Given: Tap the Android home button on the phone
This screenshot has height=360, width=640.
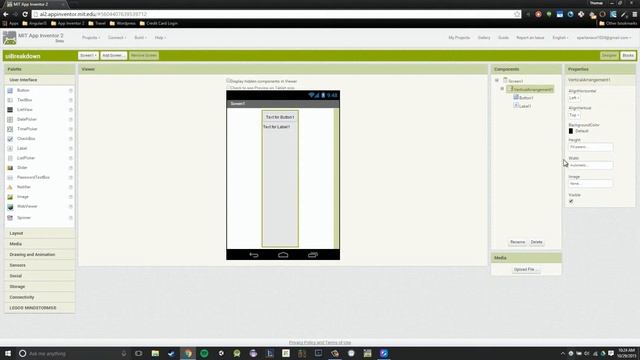Looking at the screenshot, I should pyautogui.click(x=283, y=255).
